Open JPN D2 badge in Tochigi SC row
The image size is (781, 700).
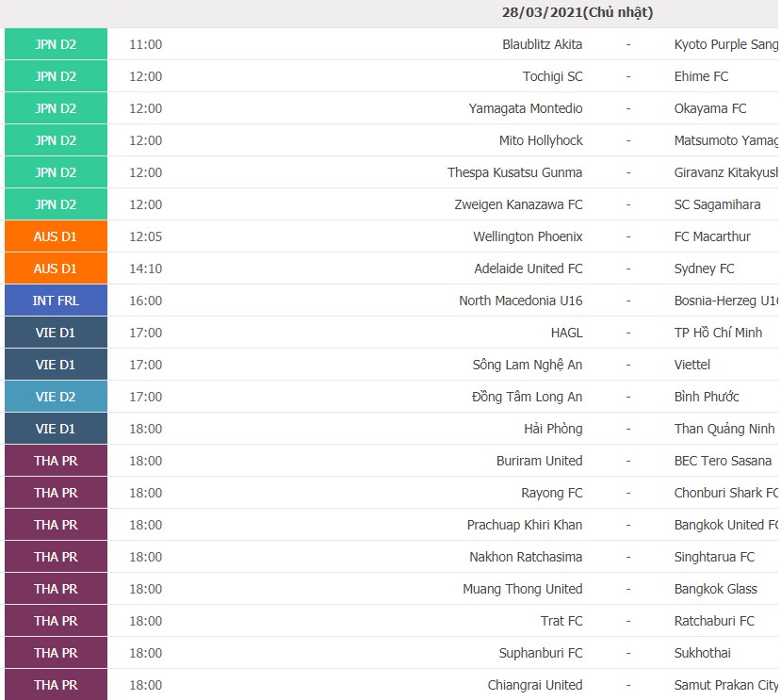point(56,76)
